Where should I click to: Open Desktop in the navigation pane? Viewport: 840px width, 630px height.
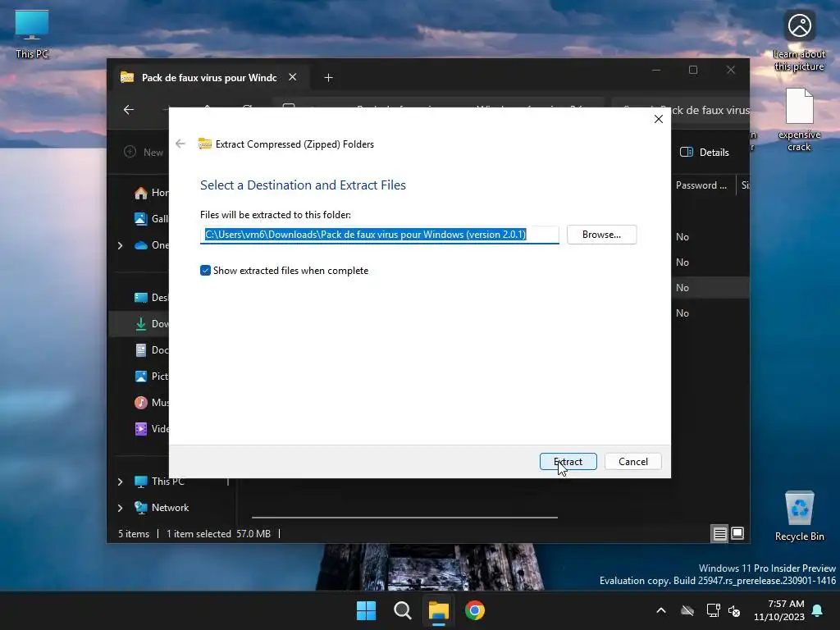152,297
